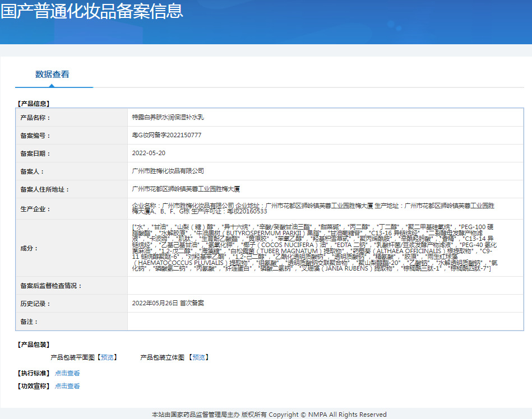532x419 pixels.
Task: Click the 【产品信息】 section heading
Action: coord(34,104)
